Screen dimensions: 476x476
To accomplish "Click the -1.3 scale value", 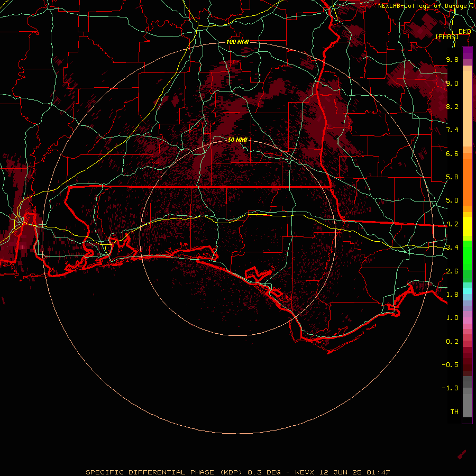I will click(450, 388).
